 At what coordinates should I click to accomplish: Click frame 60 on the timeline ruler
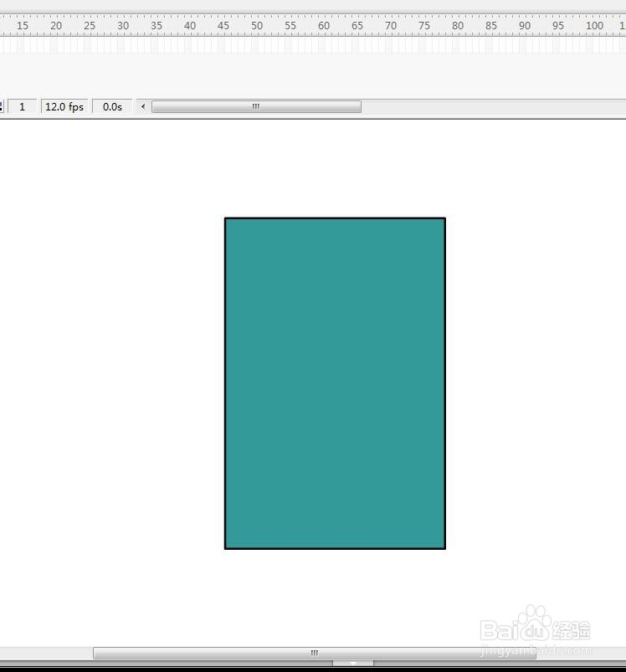324,26
